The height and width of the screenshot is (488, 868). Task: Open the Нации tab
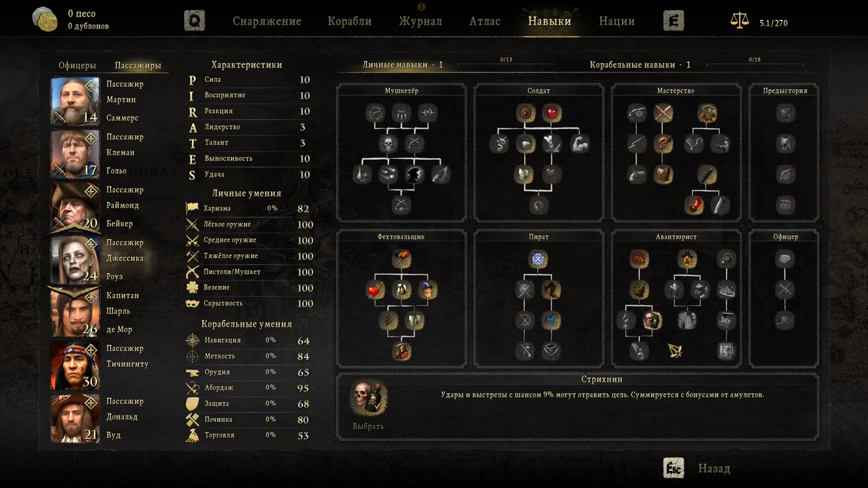616,21
